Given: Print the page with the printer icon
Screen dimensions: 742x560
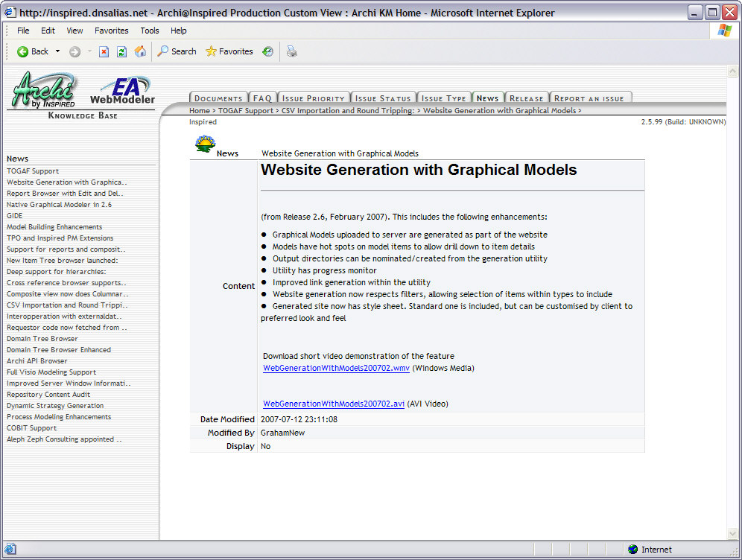Looking at the screenshot, I should pos(291,51).
